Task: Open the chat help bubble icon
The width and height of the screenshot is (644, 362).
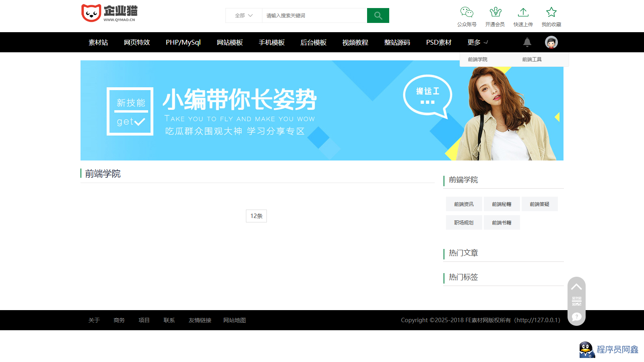Action: click(x=576, y=317)
